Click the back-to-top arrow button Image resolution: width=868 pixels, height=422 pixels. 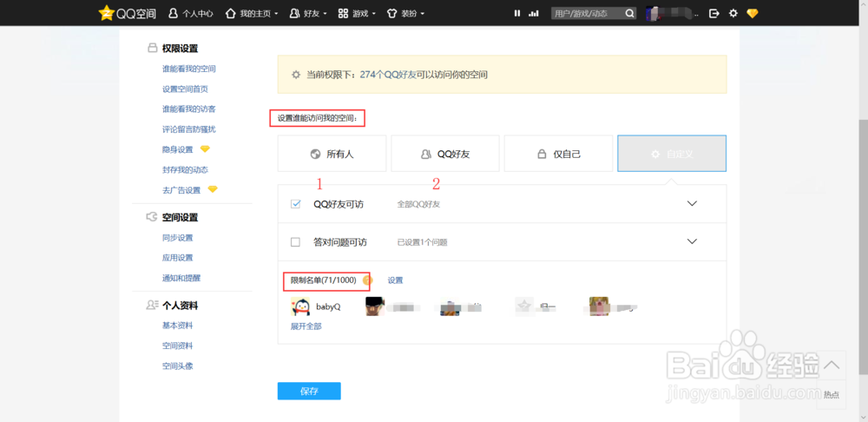pos(831,365)
